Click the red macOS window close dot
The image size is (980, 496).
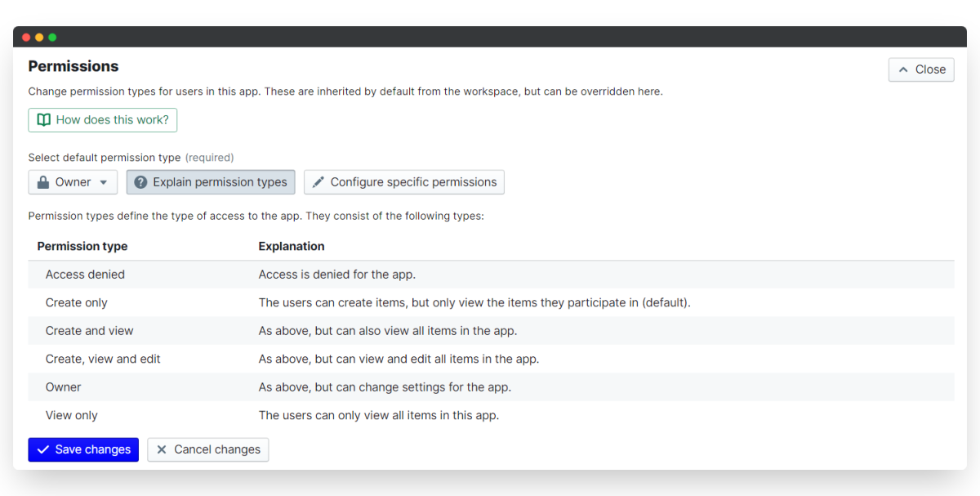26,38
